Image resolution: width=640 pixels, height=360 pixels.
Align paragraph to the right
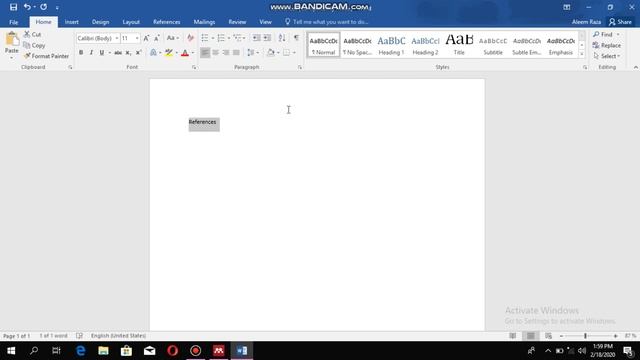point(226,53)
